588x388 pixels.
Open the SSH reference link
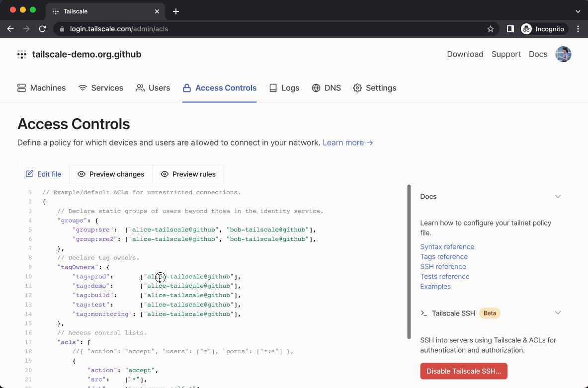click(443, 267)
